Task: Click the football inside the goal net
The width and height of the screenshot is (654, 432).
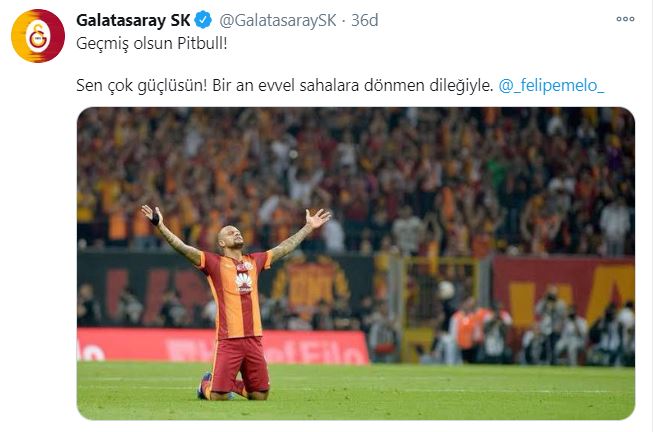Action: [x=446, y=290]
